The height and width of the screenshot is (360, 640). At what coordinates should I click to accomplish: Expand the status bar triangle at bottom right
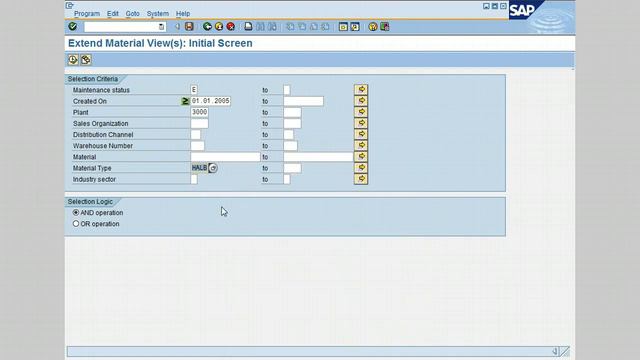(555, 351)
